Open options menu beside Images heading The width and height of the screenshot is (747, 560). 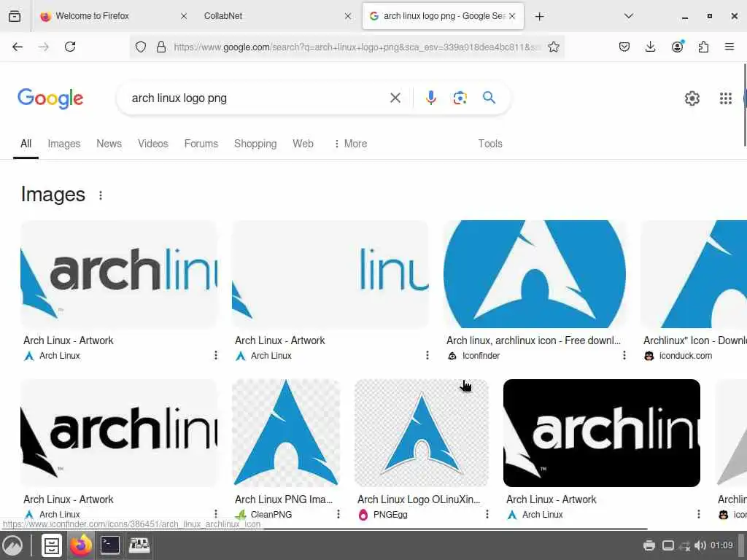(x=101, y=195)
